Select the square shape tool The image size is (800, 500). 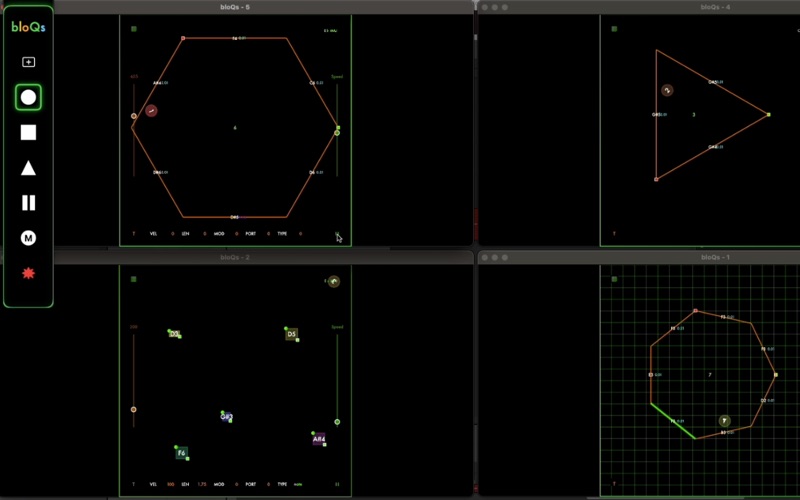pos(29,133)
